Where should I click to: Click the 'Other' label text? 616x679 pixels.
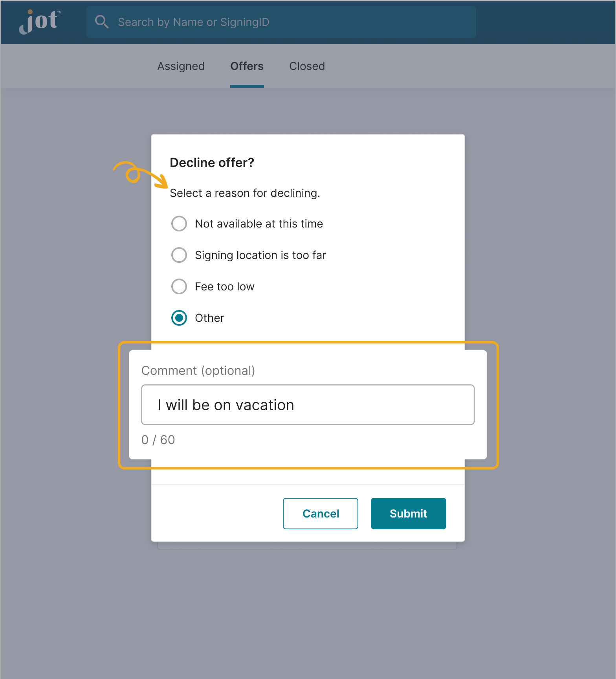point(210,318)
